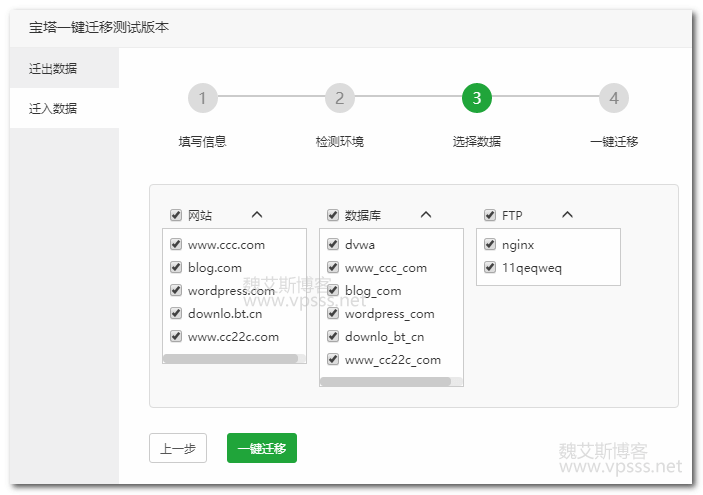Toggle the FTP select-all checkbox
703x495 pixels.
490,215
